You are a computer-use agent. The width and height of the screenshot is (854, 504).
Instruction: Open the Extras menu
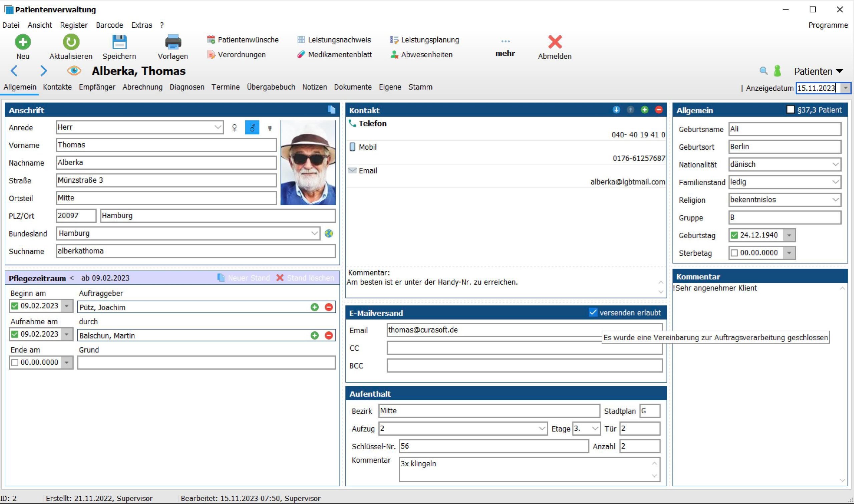(x=141, y=25)
